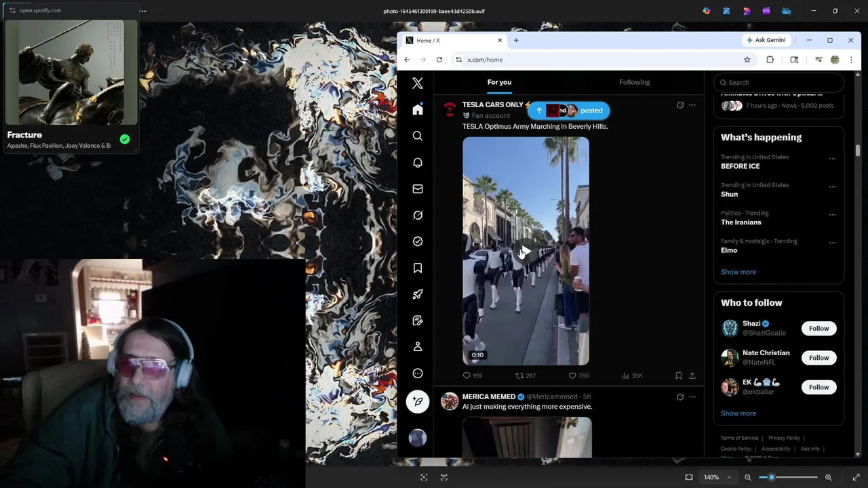Zoom in in the Photos viewer
The width and height of the screenshot is (868, 488).
coord(828,477)
